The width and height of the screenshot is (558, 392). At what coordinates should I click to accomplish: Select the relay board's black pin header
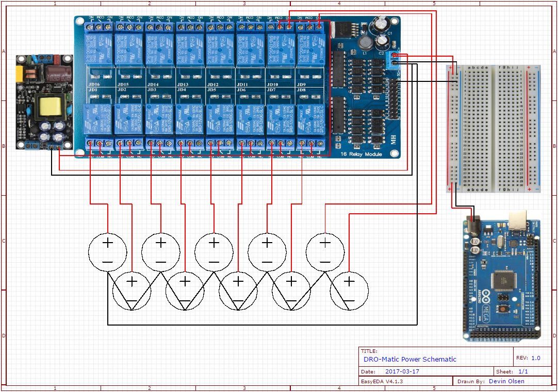click(392, 99)
